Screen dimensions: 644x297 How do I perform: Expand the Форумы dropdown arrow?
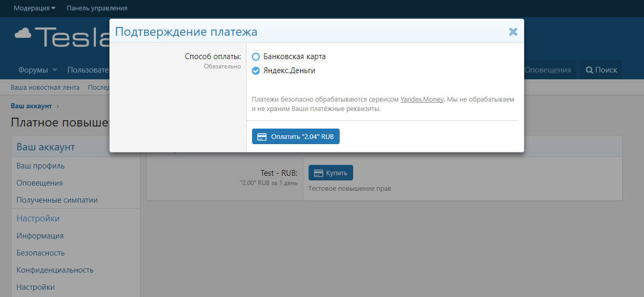[x=55, y=70]
